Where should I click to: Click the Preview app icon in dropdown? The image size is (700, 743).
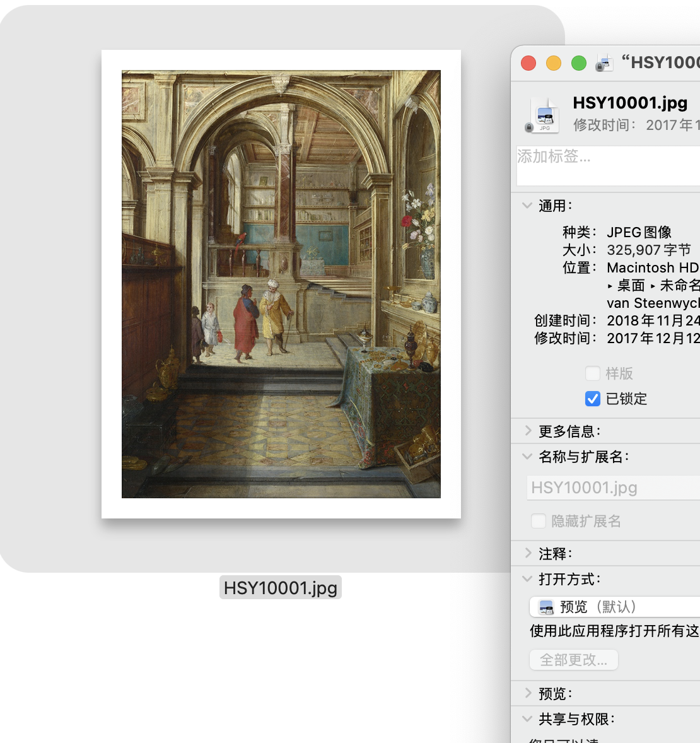546,607
